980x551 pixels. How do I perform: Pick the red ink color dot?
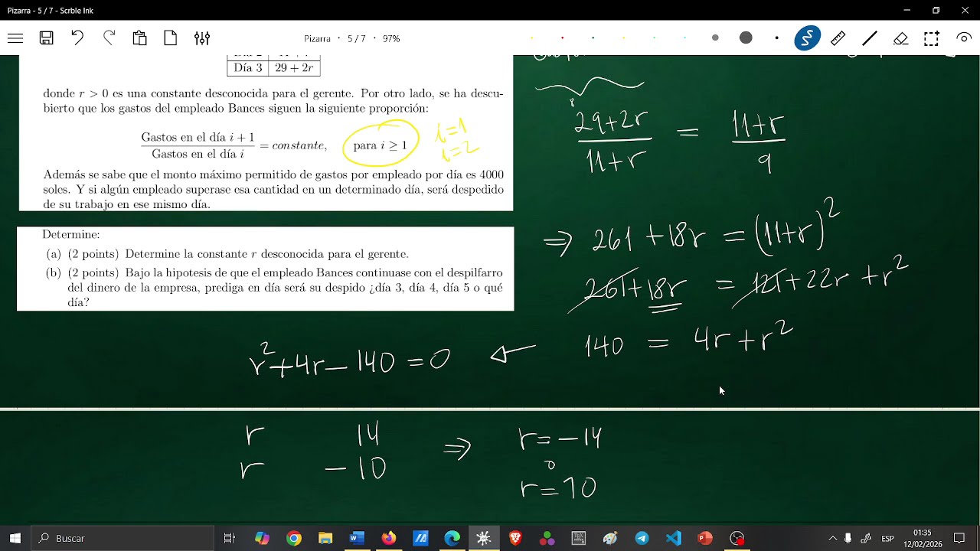[562, 38]
